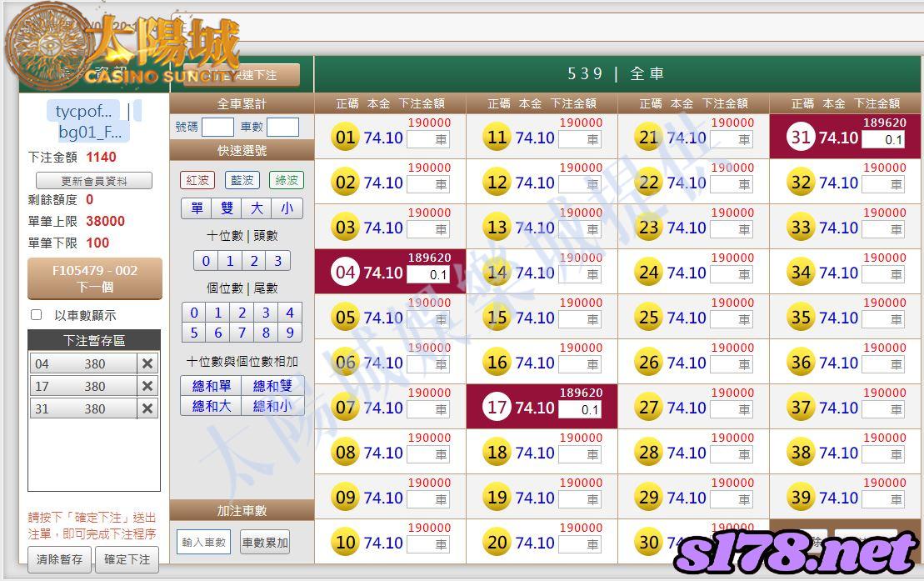Viewport: 924px width, 581px height.
Task: Select number ball 03
Action: [x=345, y=227]
